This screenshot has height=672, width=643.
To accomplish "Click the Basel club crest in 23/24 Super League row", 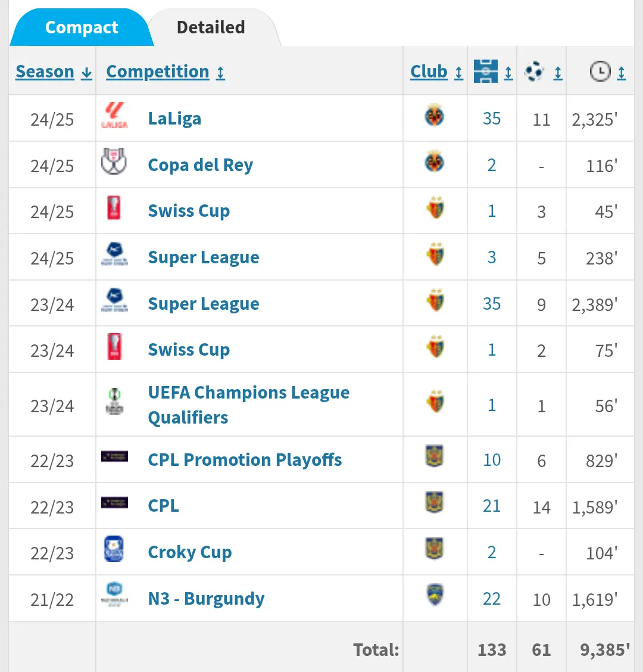I will click(435, 301).
